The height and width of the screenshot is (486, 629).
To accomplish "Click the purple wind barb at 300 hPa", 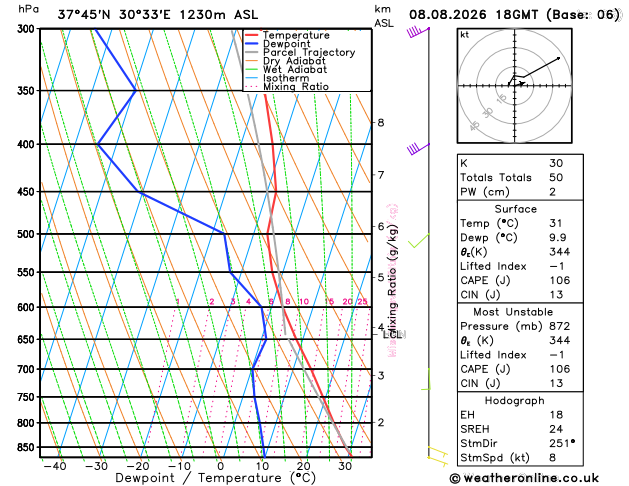I will [418, 32].
